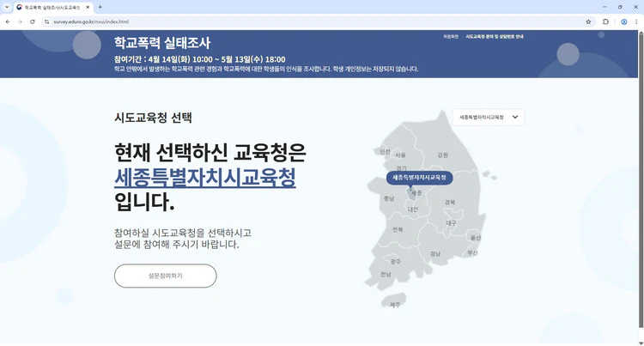644x346 pixels.
Task: Click the 세종특별자치시교육청 map tooltip bubble
Action: coord(419,178)
